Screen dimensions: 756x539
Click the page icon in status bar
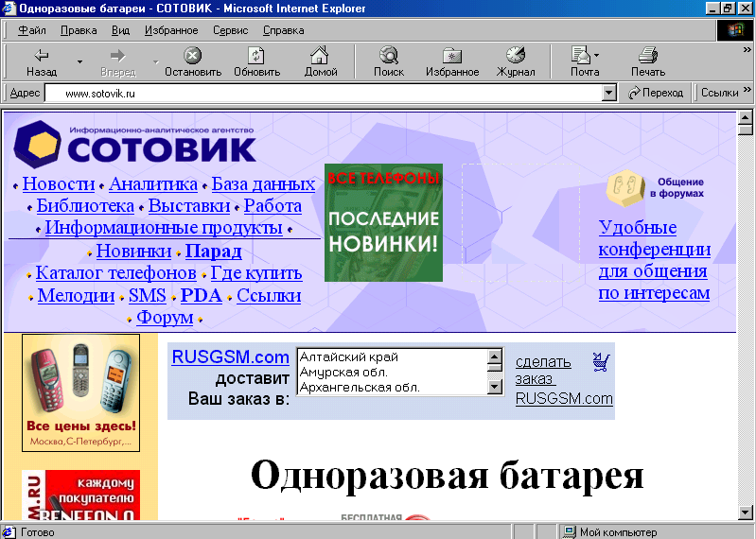[9, 531]
